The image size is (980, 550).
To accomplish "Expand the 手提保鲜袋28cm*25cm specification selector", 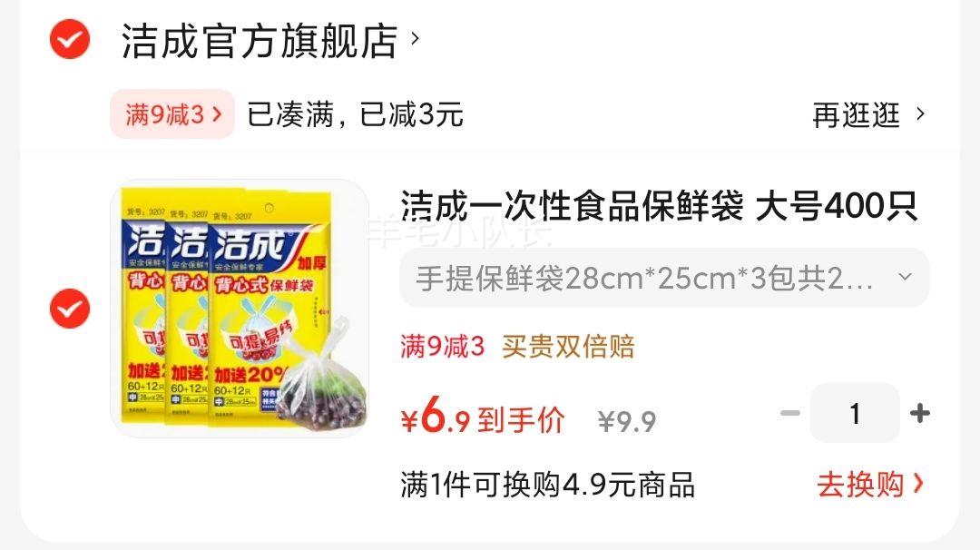I will pyautogui.click(x=664, y=278).
